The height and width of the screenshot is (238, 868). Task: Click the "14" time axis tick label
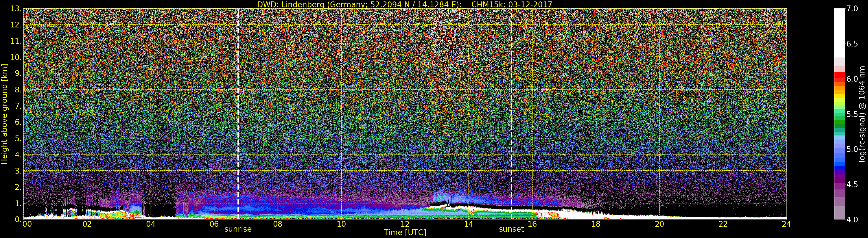tap(468, 224)
